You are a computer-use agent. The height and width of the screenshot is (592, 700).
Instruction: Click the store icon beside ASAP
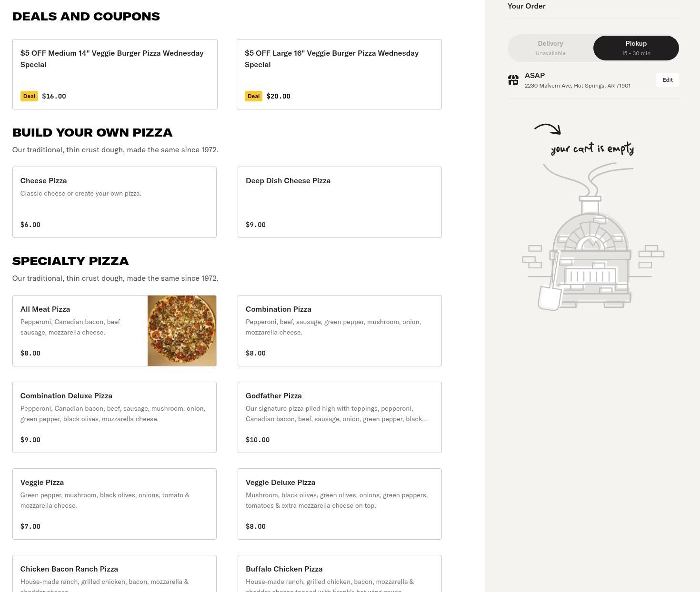[513, 80]
